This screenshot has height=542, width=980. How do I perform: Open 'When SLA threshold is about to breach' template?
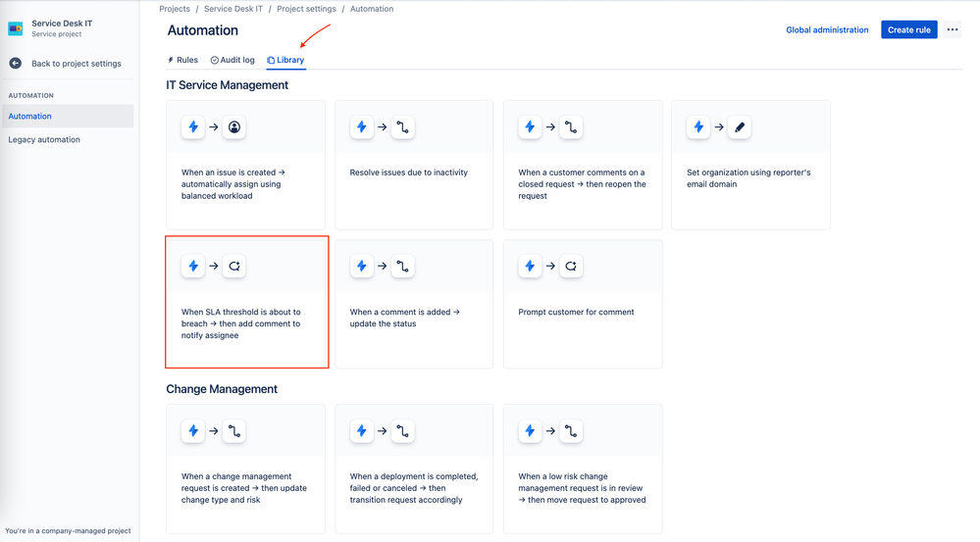(x=247, y=302)
